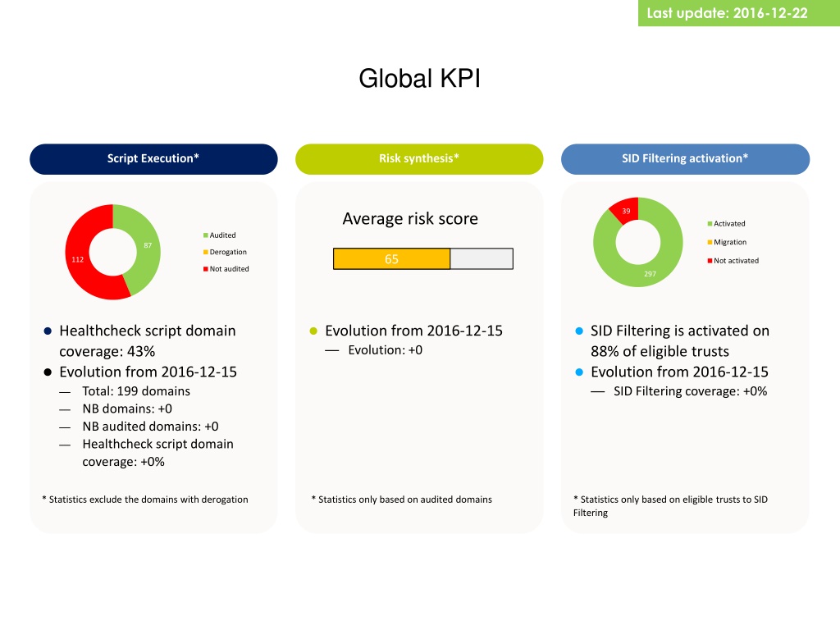Select the SID Filtering activation header
This screenshot has width=840, height=630.
tap(685, 158)
